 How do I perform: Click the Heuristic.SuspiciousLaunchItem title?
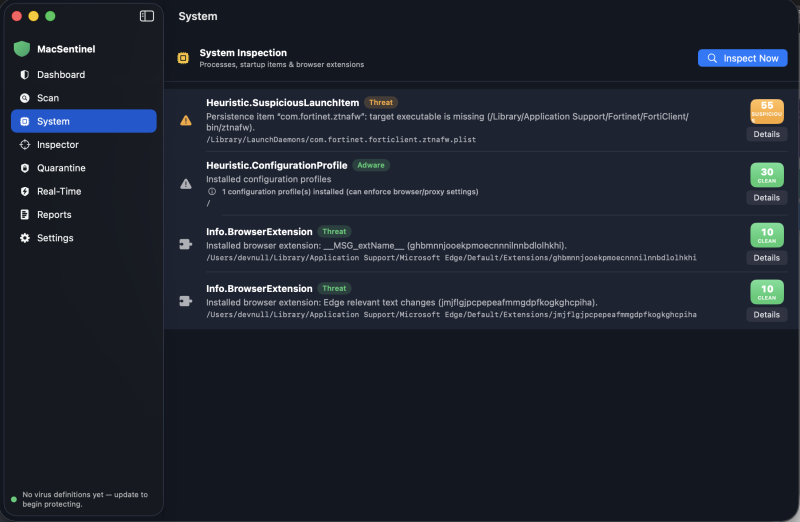coord(283,103)
